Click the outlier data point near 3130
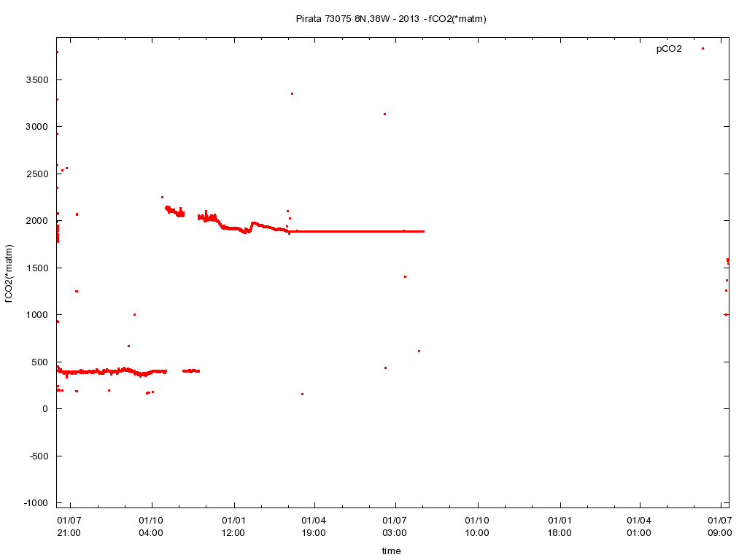 [x=384, y=114]
